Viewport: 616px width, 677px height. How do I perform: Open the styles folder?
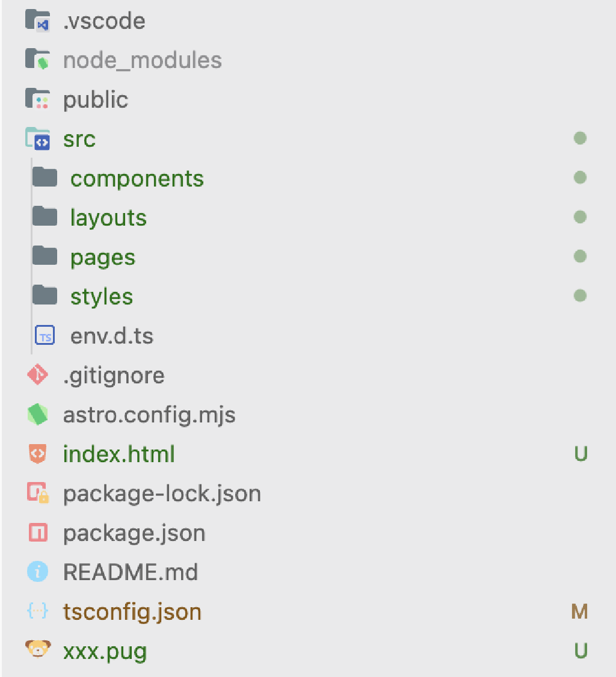pos(101,297)
